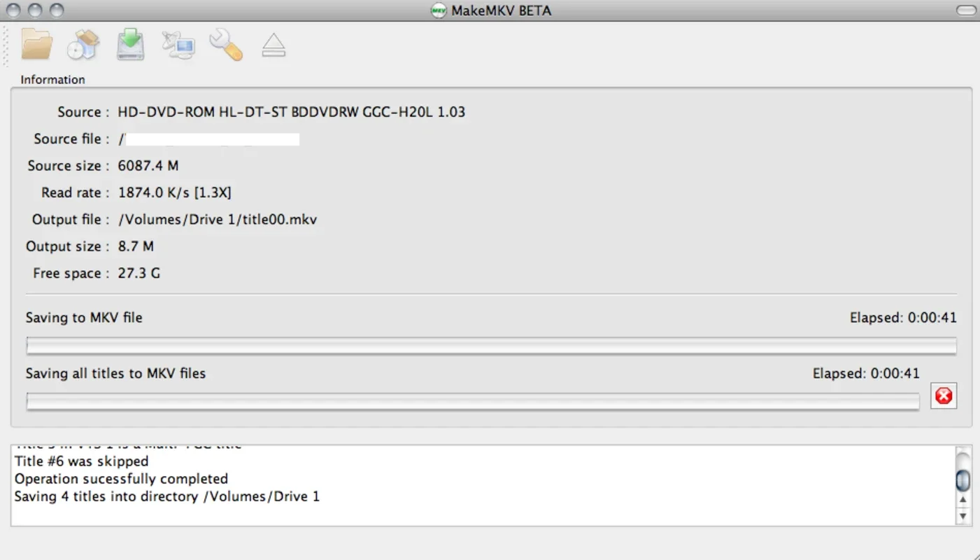Click the 'Source :' field label

[83, 112]
